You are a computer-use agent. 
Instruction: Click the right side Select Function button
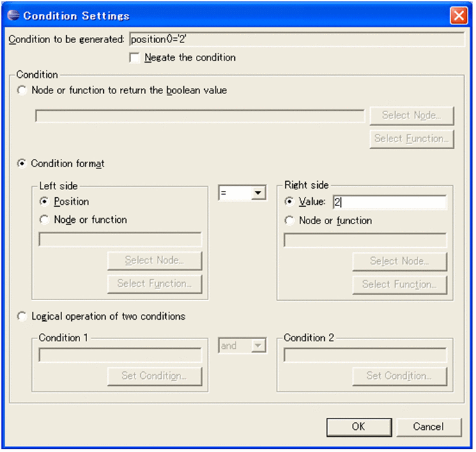tap(399, 284)
